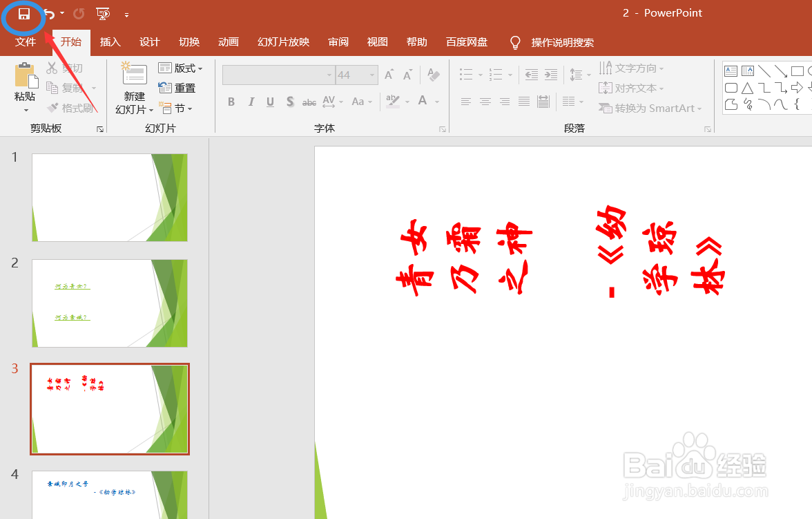Select the isosceles triangle shape
The image size is (812, 519).
pos(747,88)
